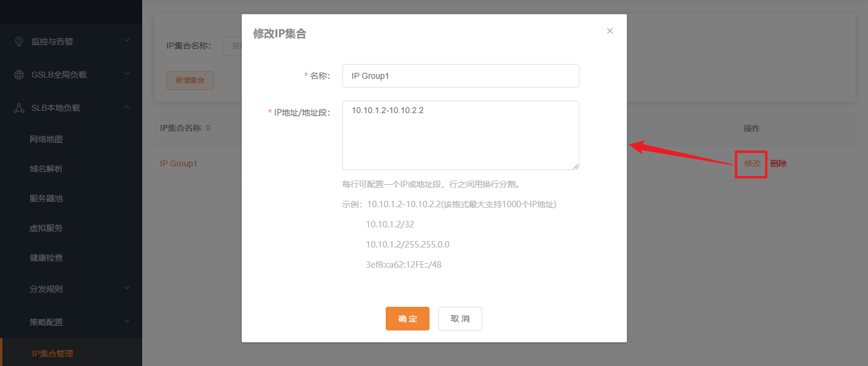Open 服务器池 in the sidebar
868x366 pixels.
tap(46, 198)
